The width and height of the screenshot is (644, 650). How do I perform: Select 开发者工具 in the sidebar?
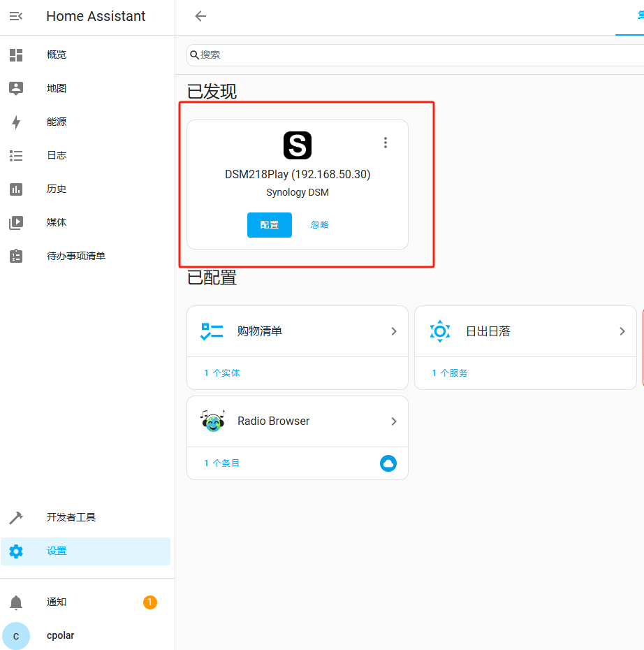pos(85,517)
